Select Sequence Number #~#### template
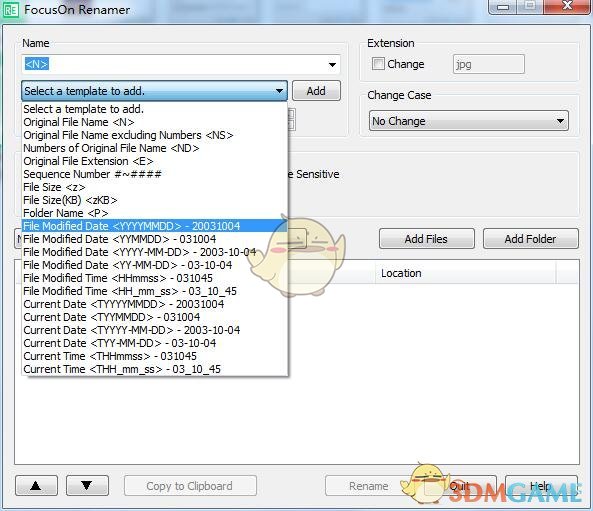593x511 pixels. pyautogui.click(x=154, y=174)
